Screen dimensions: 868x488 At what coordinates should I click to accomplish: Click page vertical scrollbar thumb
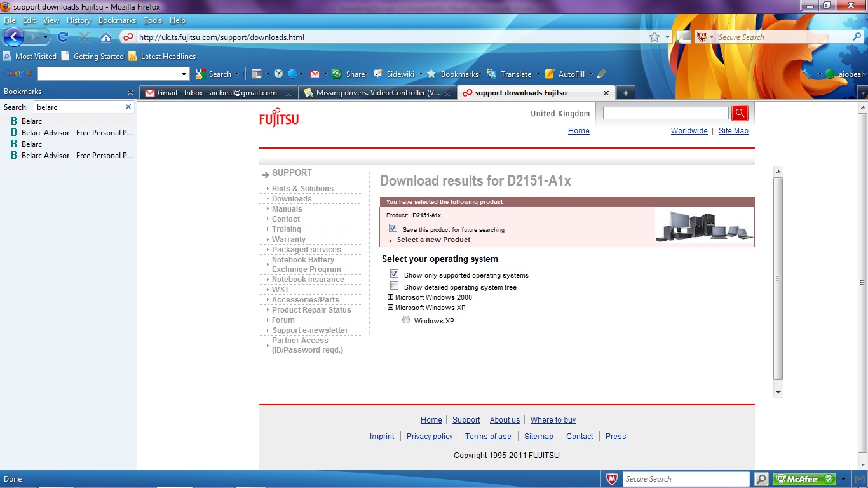click(862, 283)
